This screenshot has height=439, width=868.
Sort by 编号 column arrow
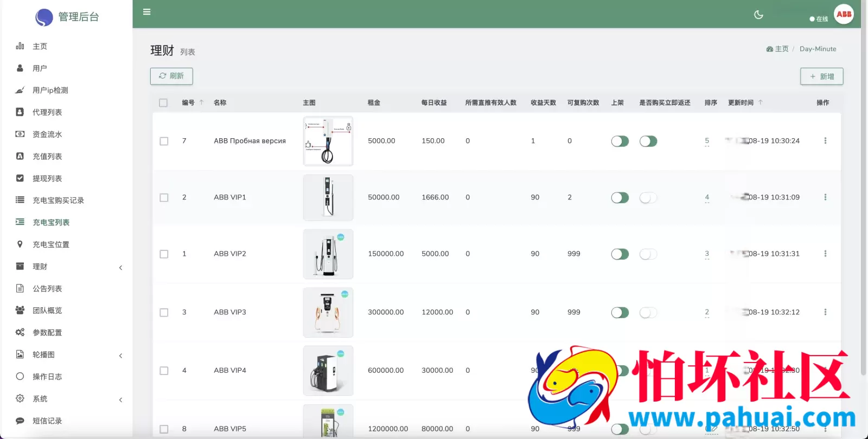pos(201,102)
